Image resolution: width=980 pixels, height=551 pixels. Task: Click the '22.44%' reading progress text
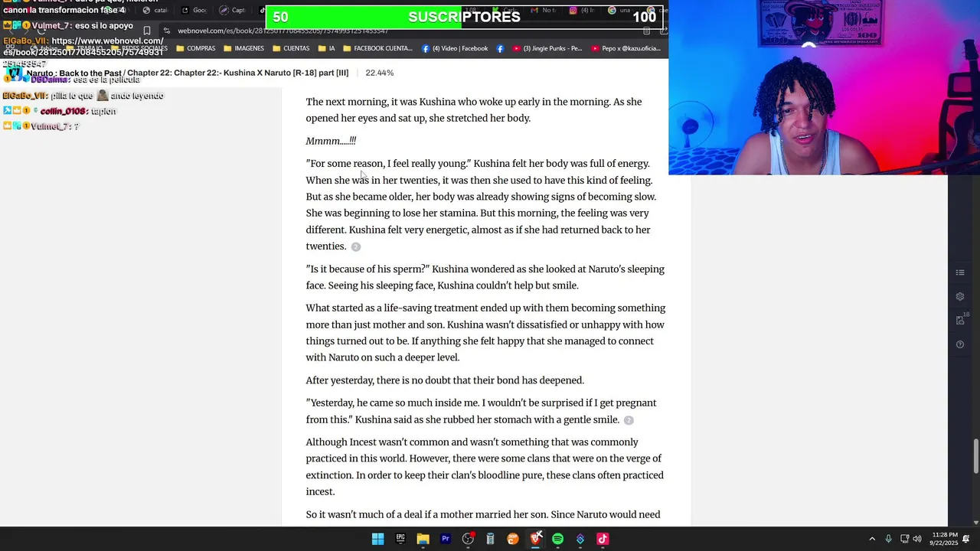pos(380,73)
